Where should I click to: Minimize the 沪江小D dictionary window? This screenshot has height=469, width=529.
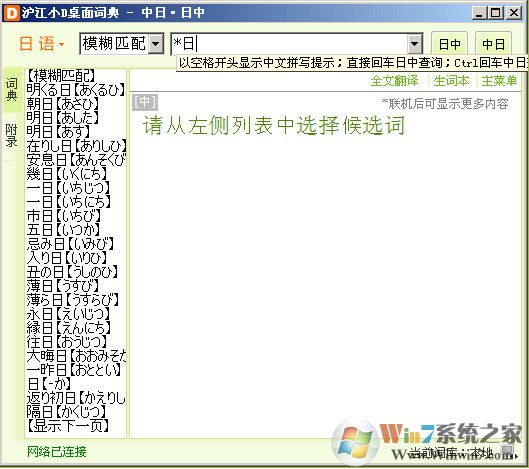pos(479,13)
